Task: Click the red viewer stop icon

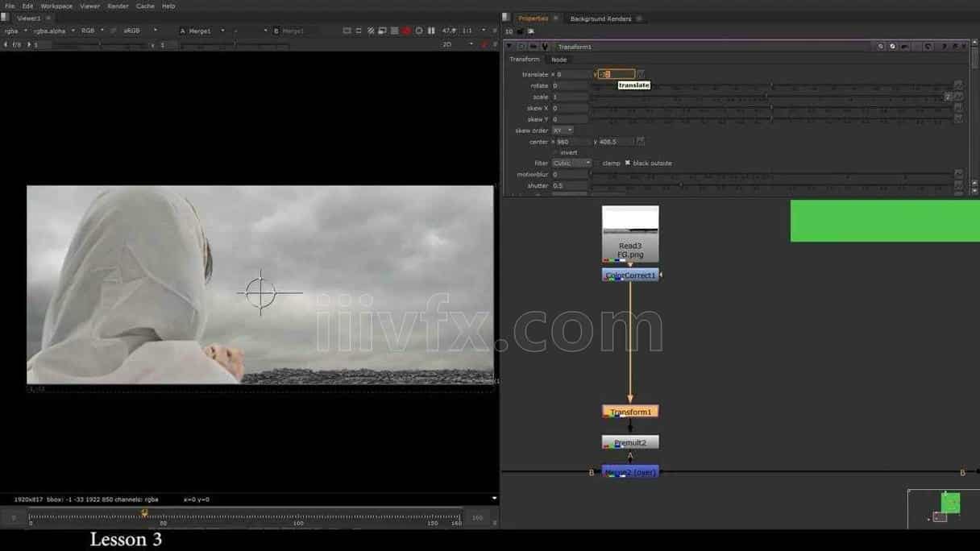Action: (x=406, y=31)
